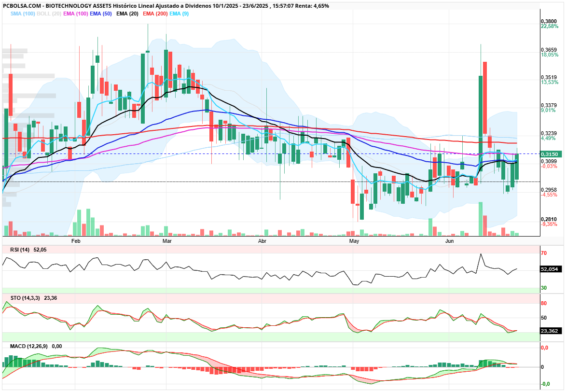Click the 0,3379 price axis label
This screenshot has height=392, width=566.
tap(549, 106)
